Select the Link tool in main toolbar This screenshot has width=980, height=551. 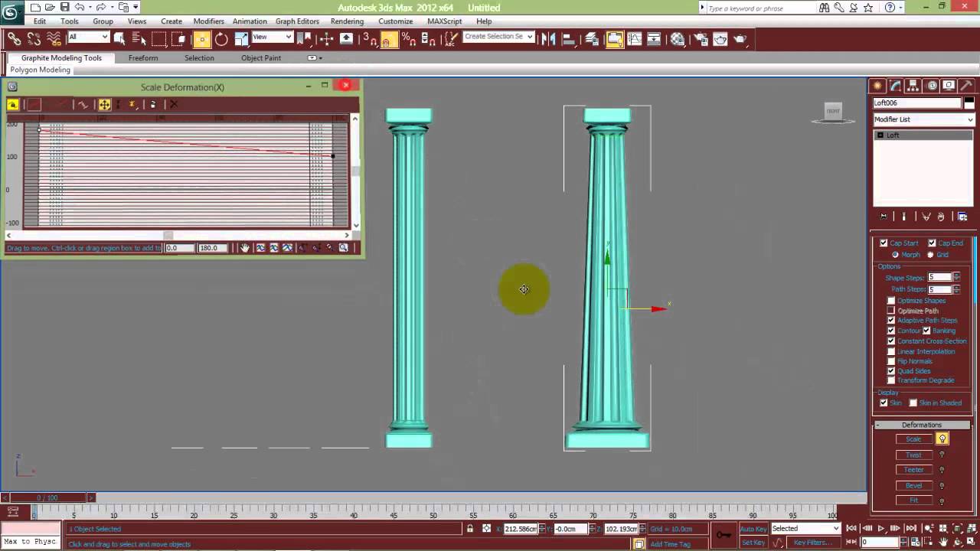tap(14, 38)
